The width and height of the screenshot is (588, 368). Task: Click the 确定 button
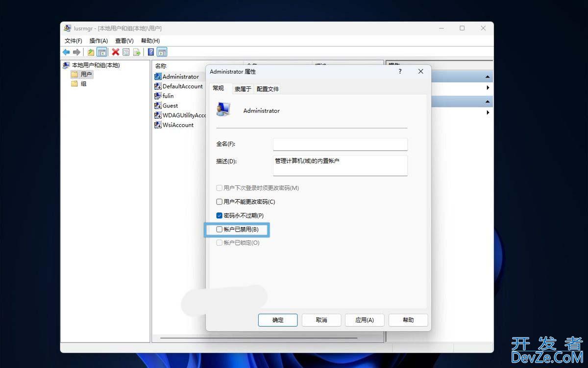(x=278, y=320)
